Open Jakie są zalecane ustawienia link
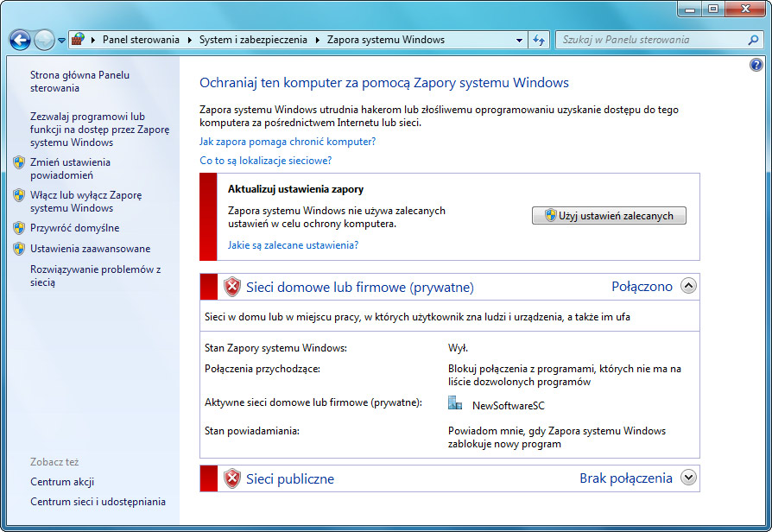This screenshot has height=532, width=772. [x=293, y=245]
